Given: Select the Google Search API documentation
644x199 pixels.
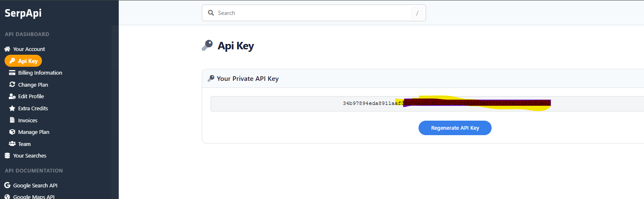Looking at the screenshot, I should [35, 185].
